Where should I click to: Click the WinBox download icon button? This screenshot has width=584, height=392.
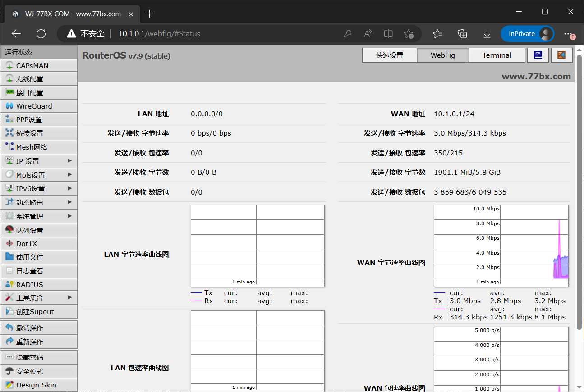(x=538, y=55)
